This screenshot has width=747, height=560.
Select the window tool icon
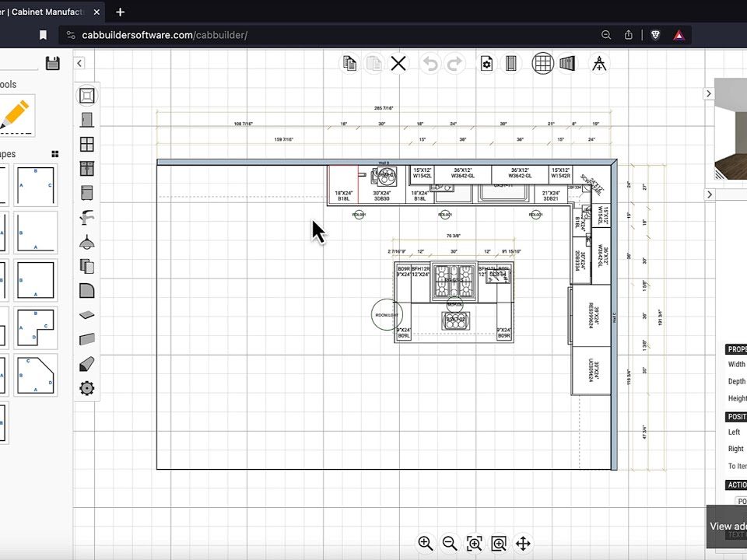87,144
